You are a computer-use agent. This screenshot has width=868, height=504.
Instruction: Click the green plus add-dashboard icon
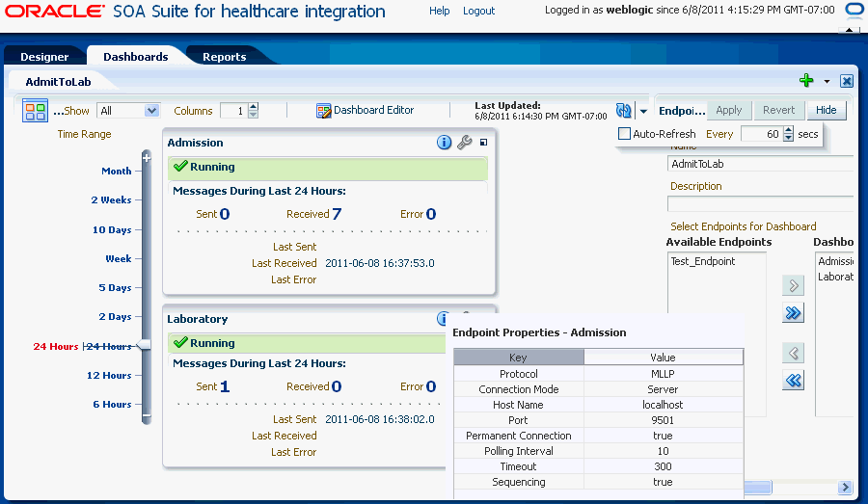pos(807,81)
